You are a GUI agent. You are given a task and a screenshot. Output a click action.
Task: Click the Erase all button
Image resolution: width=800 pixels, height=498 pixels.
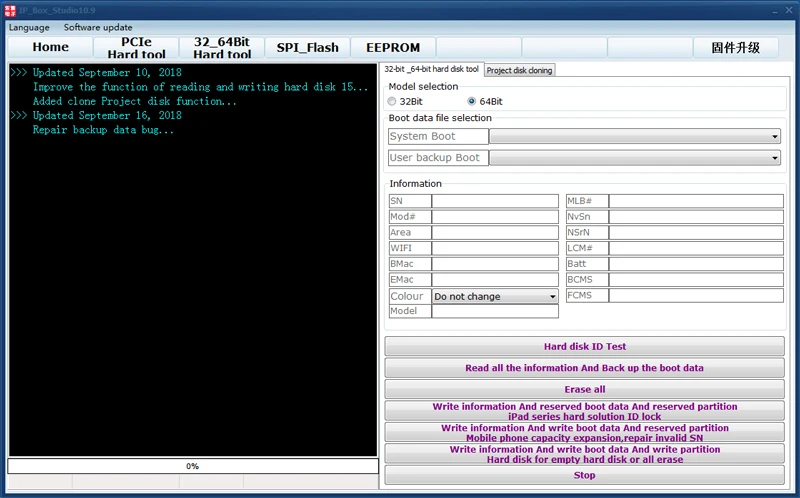(584, 389)
